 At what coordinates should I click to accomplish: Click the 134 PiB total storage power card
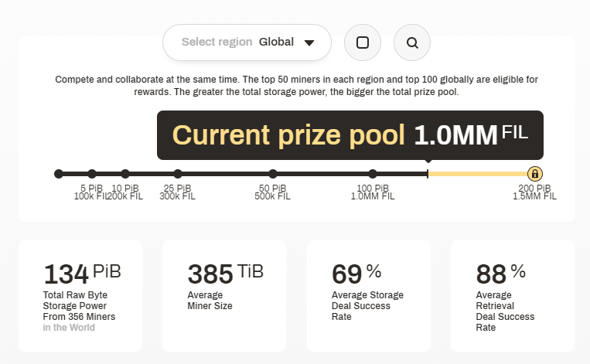(x=80, y=296)
